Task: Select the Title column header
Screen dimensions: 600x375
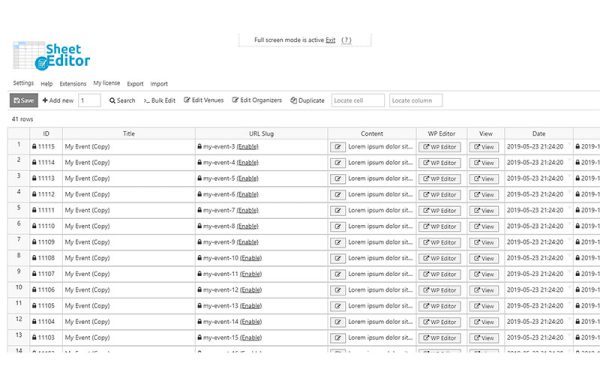Action: click(x=129, y=134)
